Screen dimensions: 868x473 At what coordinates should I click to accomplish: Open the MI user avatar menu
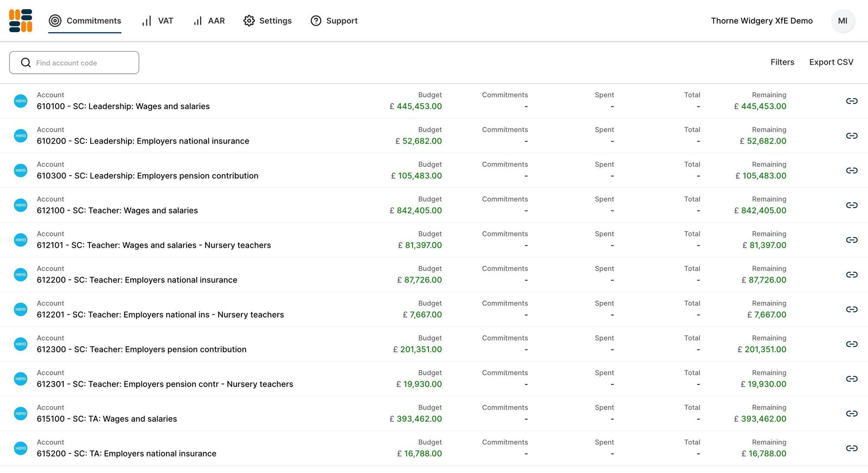842,21
